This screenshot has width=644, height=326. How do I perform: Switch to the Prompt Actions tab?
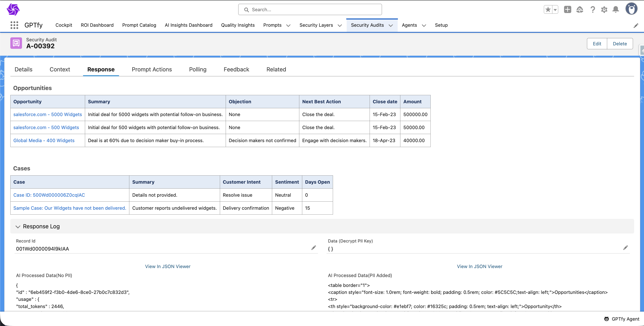point(152,69)
